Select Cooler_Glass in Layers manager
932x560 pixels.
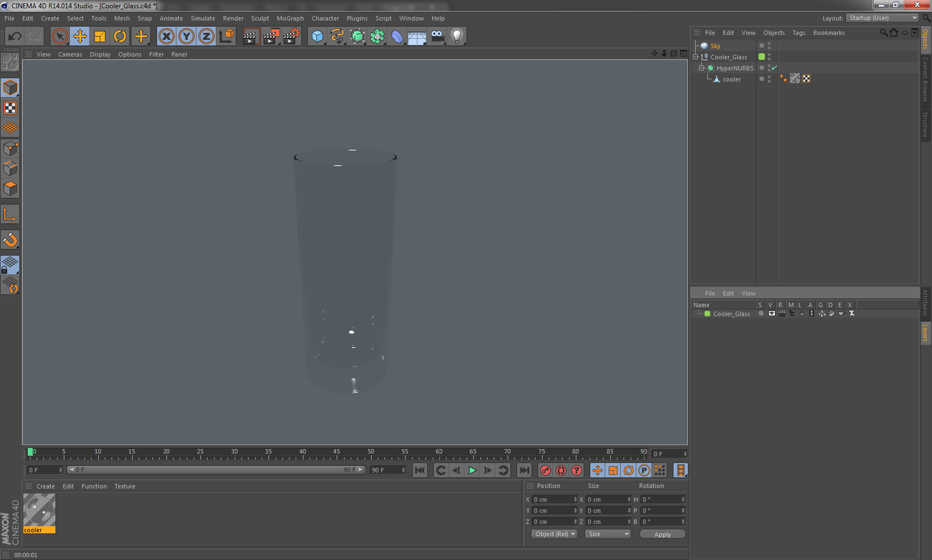click(x=731, y=314)
